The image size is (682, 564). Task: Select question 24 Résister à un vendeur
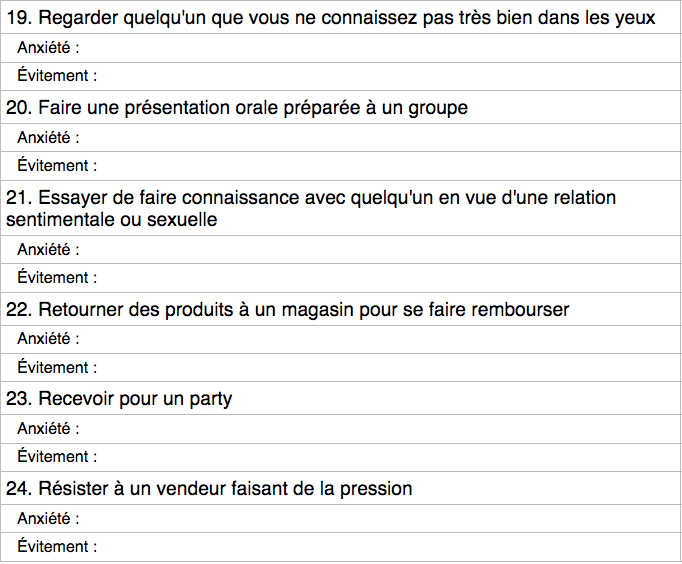pyautogui.click(x=209, y=489)
